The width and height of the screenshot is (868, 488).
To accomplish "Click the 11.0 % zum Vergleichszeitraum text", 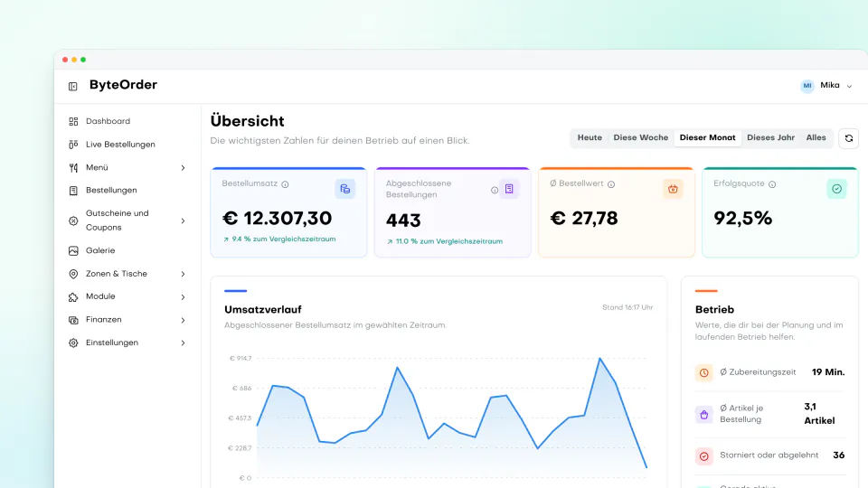I will (x=449, y=241).
